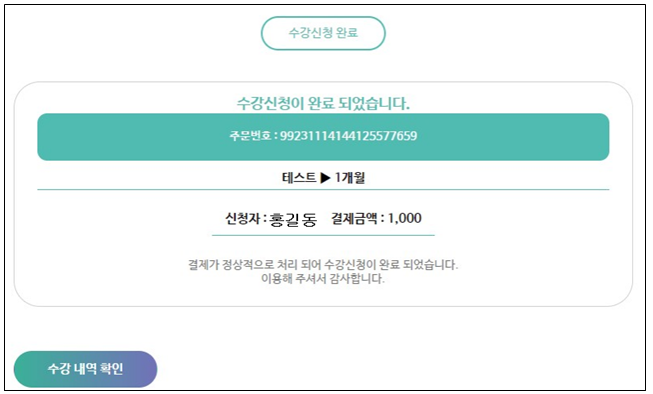Click the long divider line below 테스트
Viewport: 653px width, 394px height.
pyautogui.click(x=323, y=190)
